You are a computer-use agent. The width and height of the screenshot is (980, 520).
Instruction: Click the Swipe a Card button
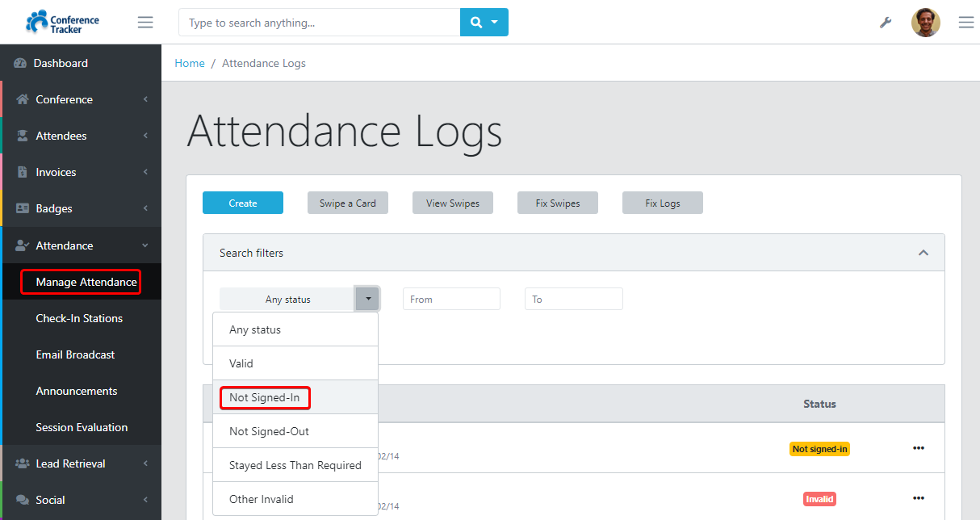348,203
